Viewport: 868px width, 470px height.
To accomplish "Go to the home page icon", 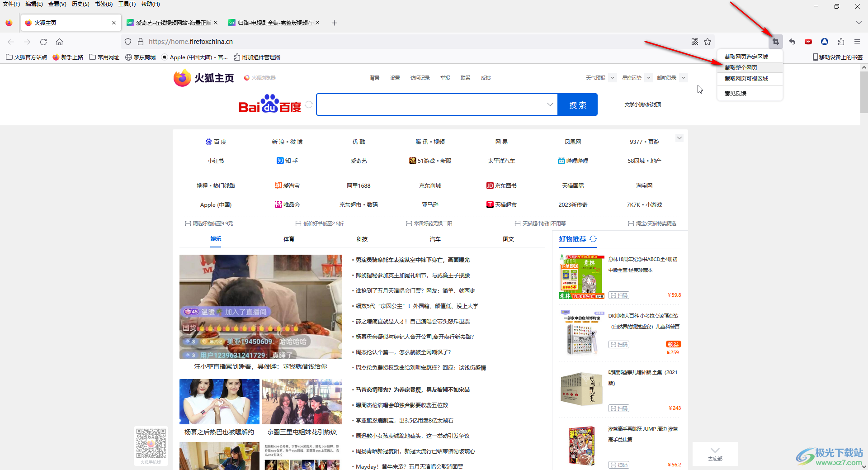I will [59, 42].
